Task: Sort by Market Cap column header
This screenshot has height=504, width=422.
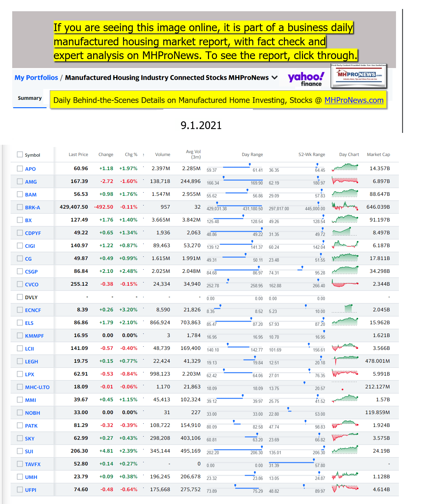Action: pos(378,154)
